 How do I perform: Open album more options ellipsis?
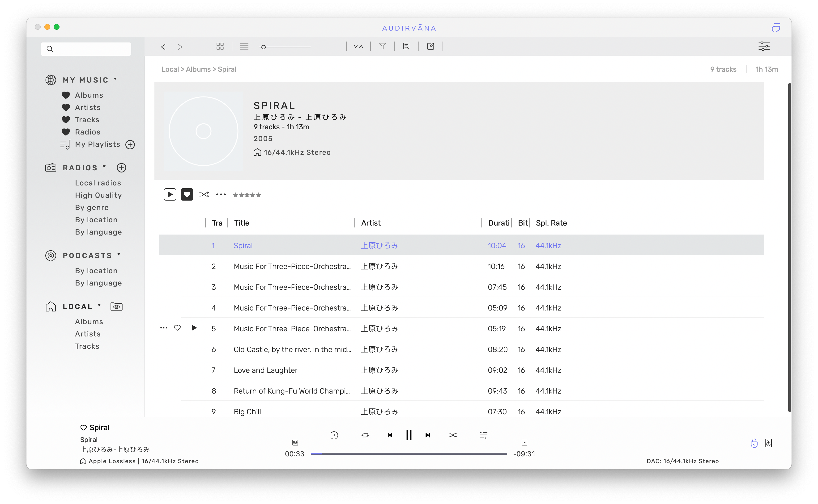click(x=221, y=195)
